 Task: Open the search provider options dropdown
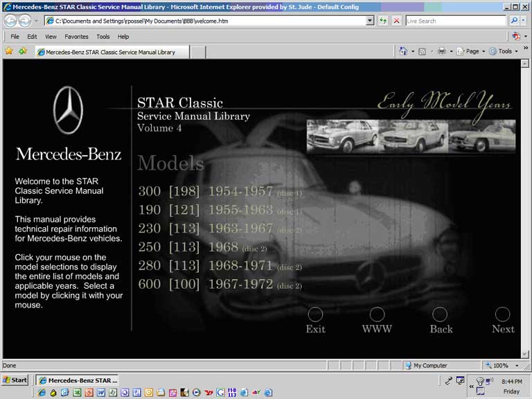pos(524,21)
